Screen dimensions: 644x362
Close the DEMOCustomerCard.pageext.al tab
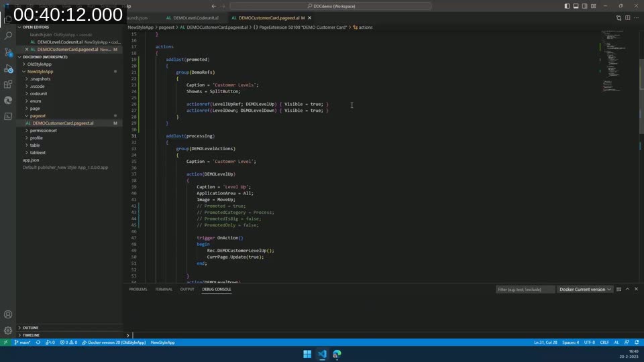point(310,17)
